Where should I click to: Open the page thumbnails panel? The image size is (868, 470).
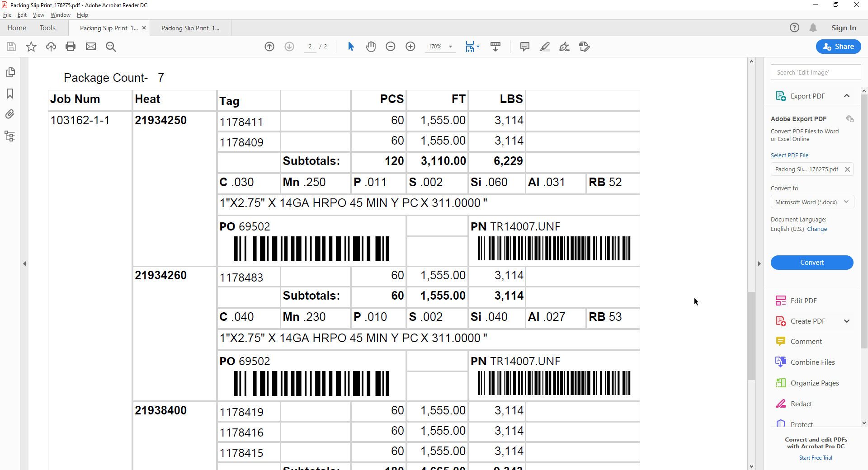tap(10, 72)
